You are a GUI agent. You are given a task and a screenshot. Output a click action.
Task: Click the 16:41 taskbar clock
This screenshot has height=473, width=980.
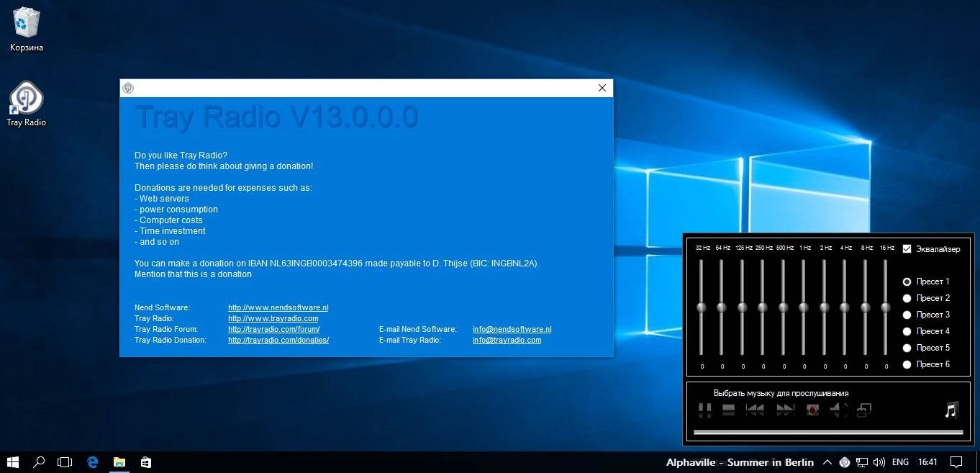click(928, 462)
